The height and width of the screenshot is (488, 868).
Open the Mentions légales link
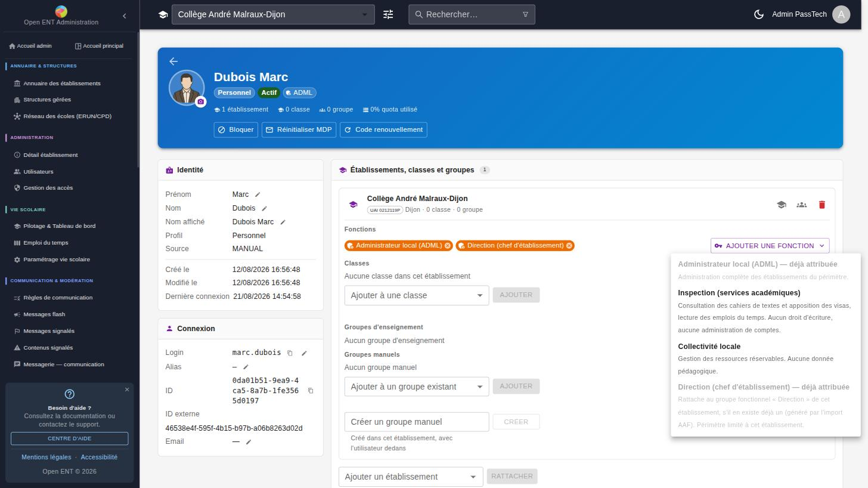(46, 458)
